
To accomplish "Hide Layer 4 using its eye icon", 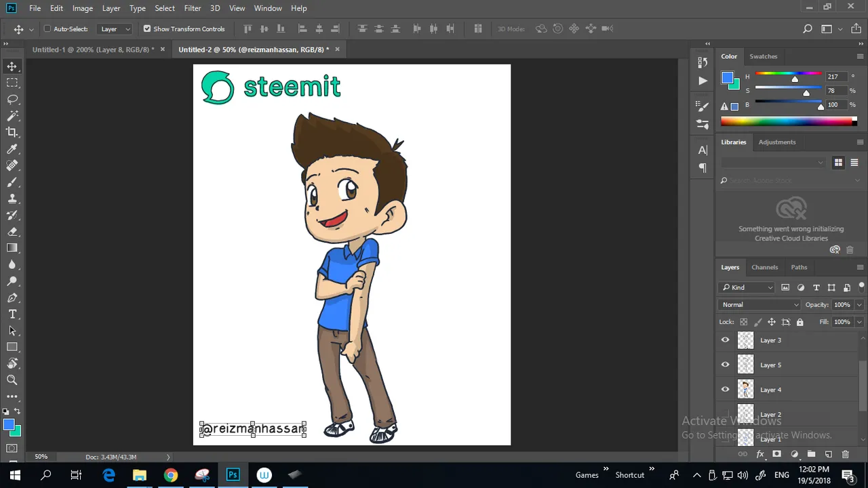I will click(726, 390).
